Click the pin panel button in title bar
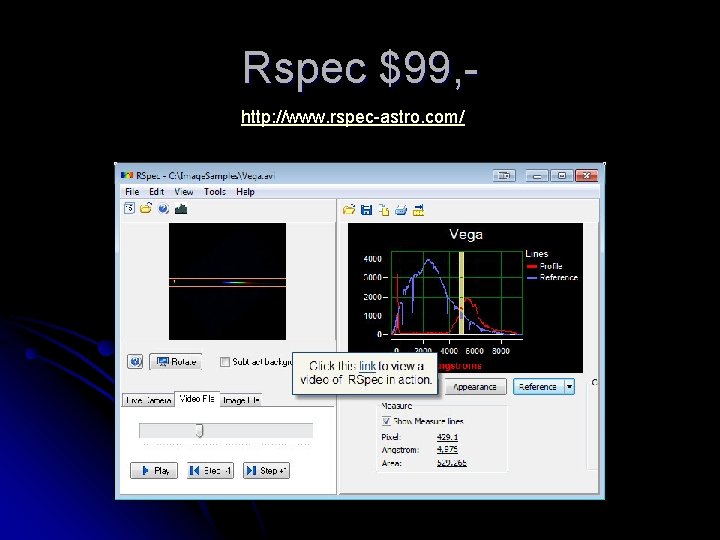This screenshot has height=540, width=720. coord(505,175)
